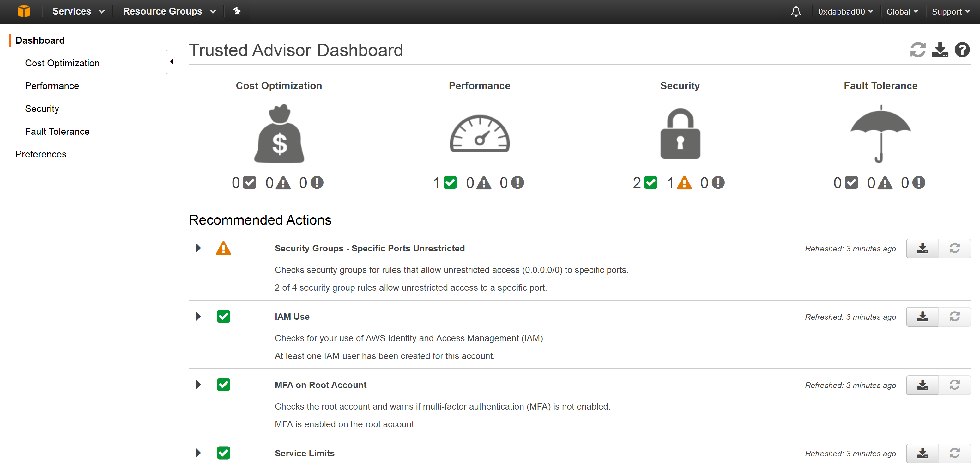This screenshot has height=469, width=980.
Task: Click the Performance category heading
Action: 479,86
